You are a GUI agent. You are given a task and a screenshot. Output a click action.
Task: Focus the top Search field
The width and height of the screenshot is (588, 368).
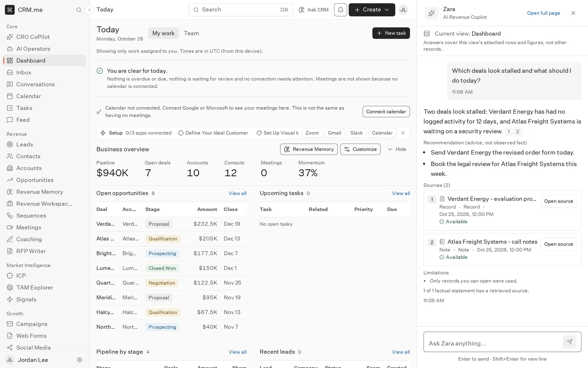tap(241, 10)
